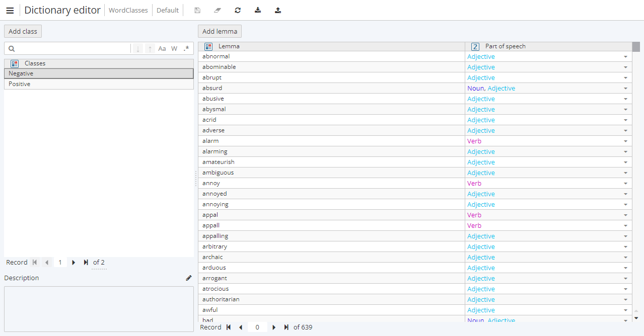Select the WordClasses header item

click(128, 10)
